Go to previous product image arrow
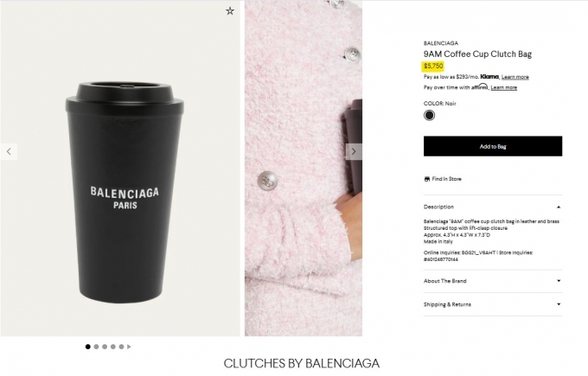The image size is (588, 376). [9, 152]
